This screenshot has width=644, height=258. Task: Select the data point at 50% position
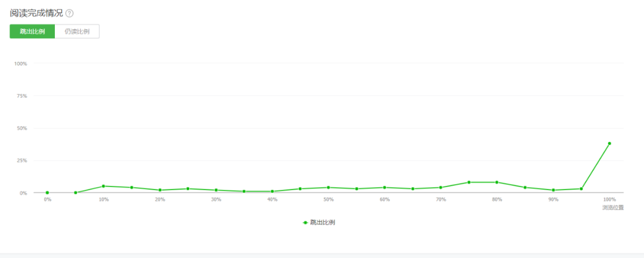(328, 188)
